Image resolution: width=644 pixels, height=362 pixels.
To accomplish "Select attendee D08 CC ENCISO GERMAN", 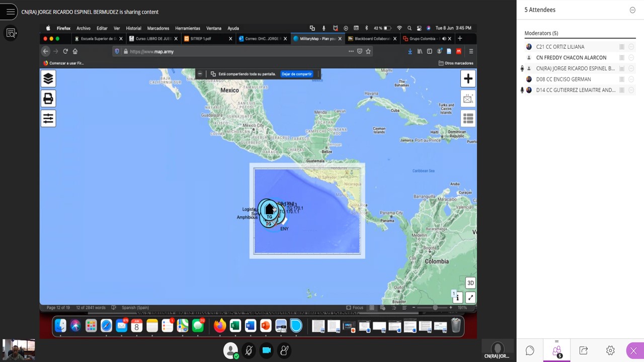I will point(563,79).
